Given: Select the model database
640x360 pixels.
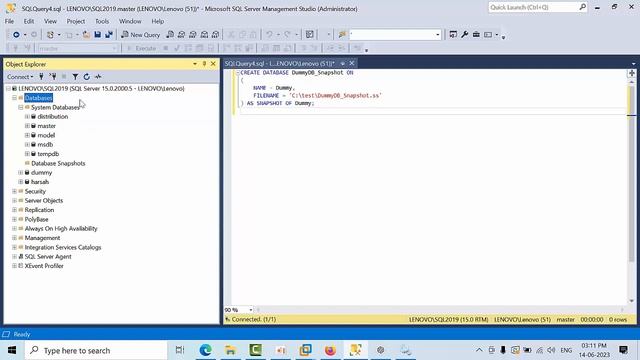Looking at the screenshot, I should point(46,135).
